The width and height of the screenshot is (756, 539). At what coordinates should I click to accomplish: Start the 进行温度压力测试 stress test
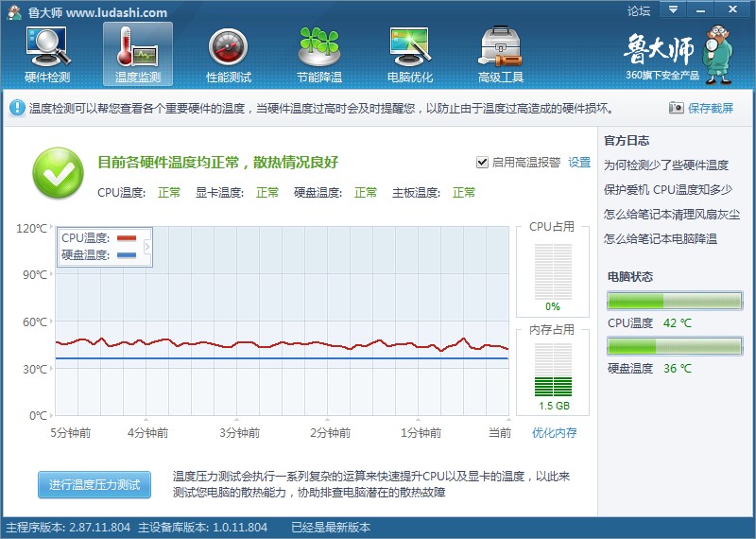click(94, 485)
